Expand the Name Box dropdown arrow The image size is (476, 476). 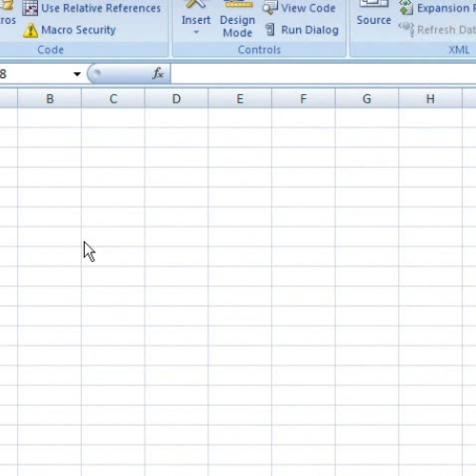tap(77, 74)
